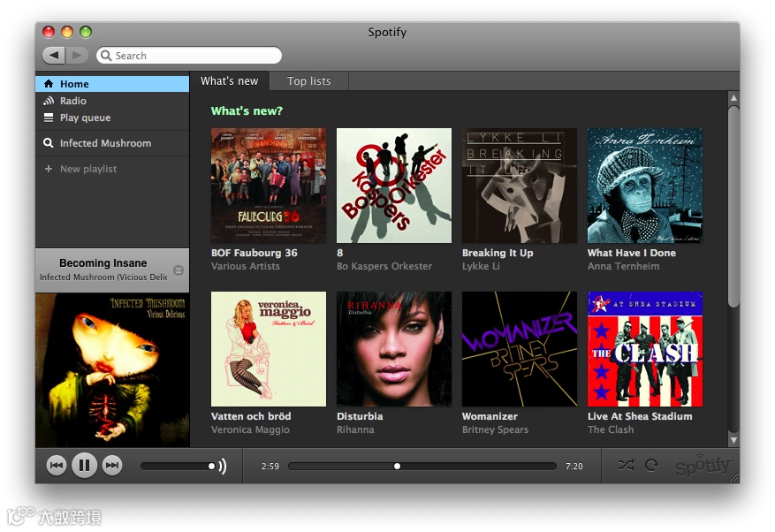Open the Breaking It Up album cover

pos(520,186)
